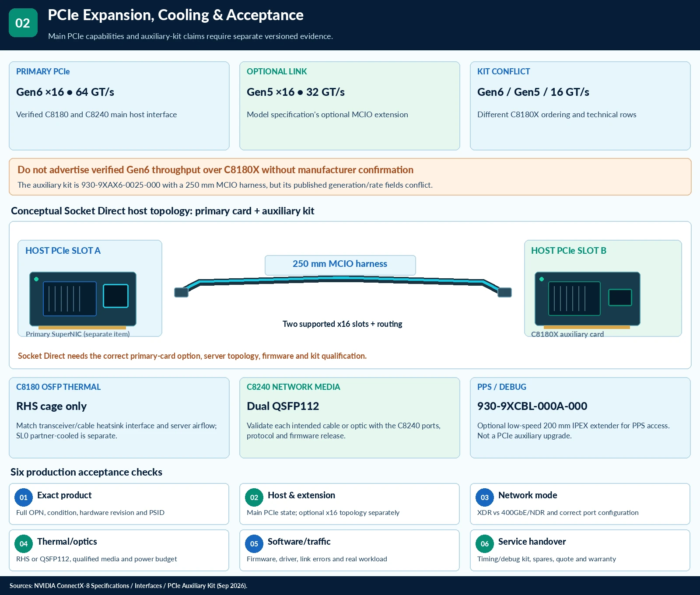The height and width of the screenshot is (595, 700).
Task: Click the Dual QSFP112 value
Action: [283, 406]
